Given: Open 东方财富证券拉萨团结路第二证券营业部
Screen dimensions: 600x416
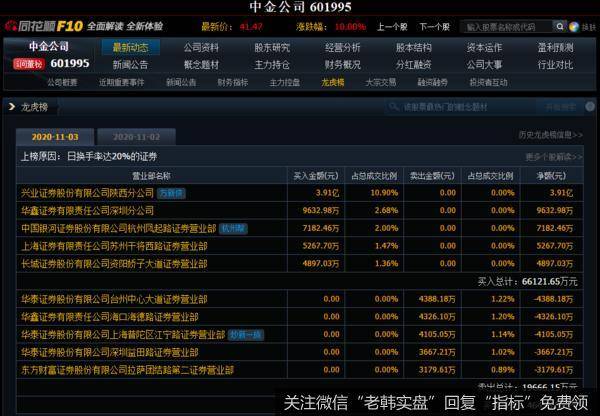Looking at the screenshot, I should click(127, 370).
